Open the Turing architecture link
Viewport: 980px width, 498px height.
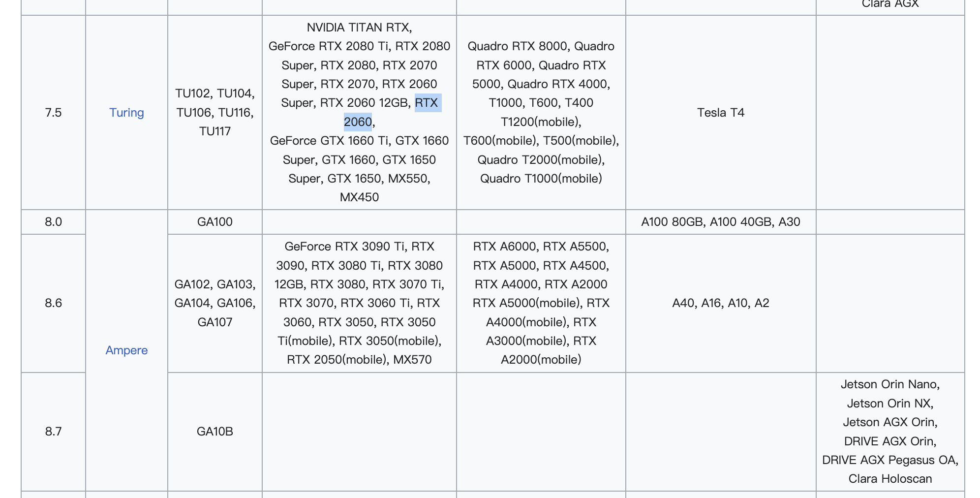coord(126,113)
